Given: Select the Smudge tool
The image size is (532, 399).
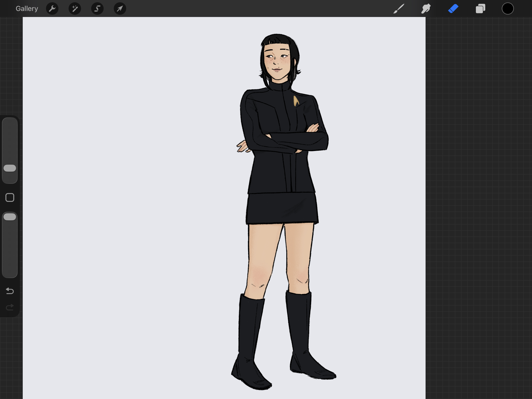Looking at the screenshot, I should 426,9.
